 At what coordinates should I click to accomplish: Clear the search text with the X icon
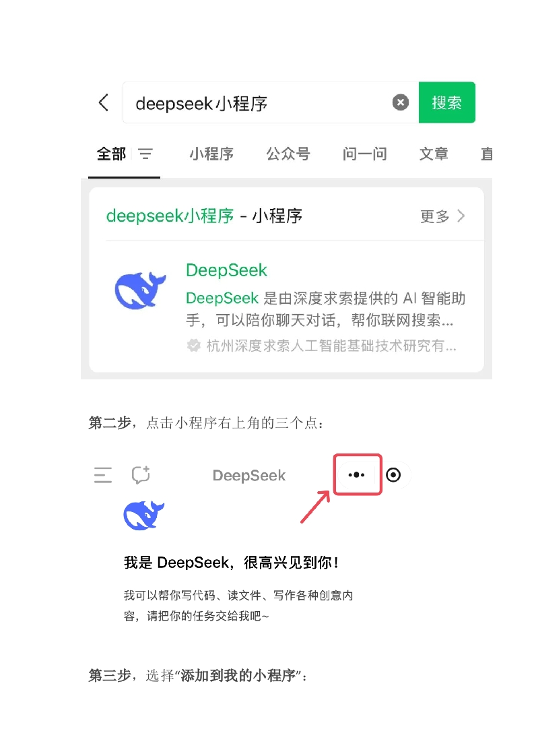pos(401,102)
